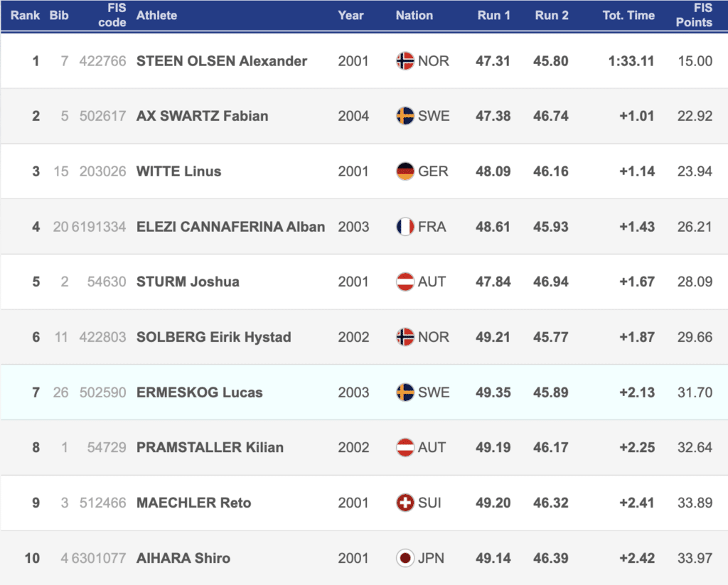Click the Sweden flag in AX SWARTZ row
728x585 pixels.
[405, 116]
